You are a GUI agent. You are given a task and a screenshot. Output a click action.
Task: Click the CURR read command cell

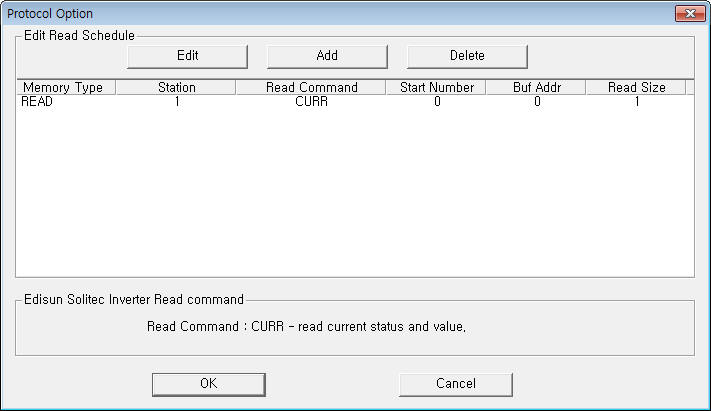(311, 102)
